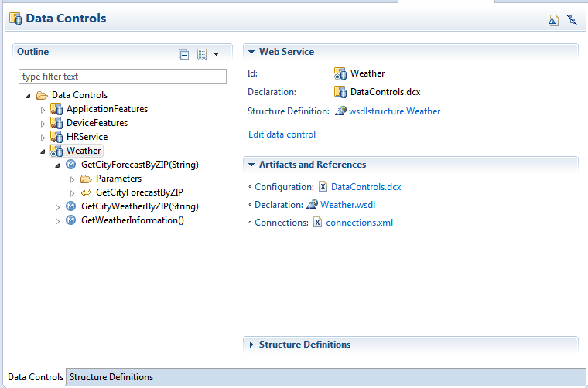The width and height of the screenshot is (588, 388).
Task: Select GetCityWeatherByZIP(String) in the tree
Action: pyautogui.click(x=140, y=206)
